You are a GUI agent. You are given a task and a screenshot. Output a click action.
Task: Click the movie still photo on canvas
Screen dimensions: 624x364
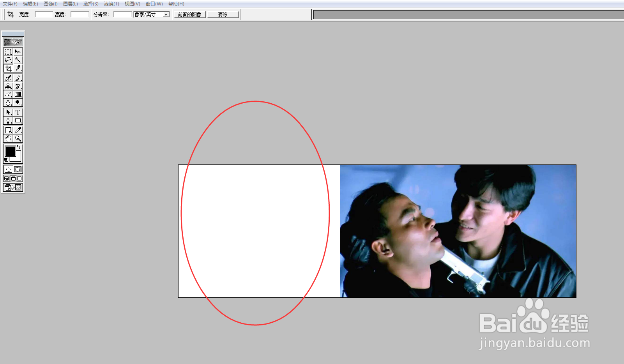[458, 231]
